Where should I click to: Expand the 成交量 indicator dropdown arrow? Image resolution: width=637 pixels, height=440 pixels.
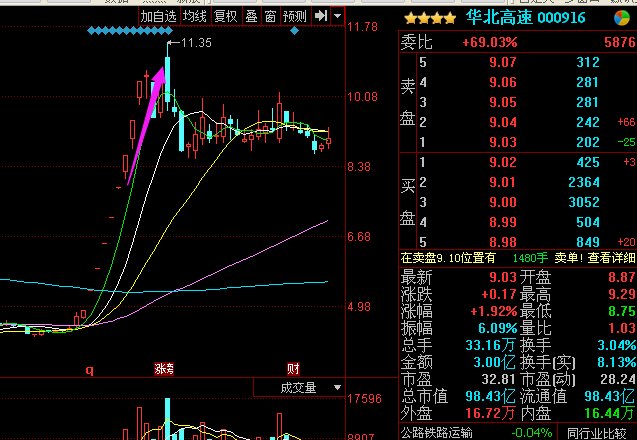point(336,386)
